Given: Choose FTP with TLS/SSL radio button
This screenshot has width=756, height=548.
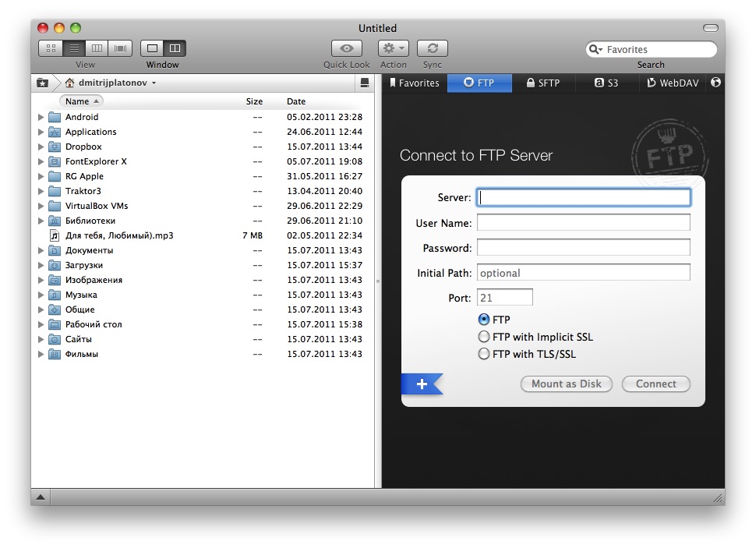Looking at the screenshot, I should click(484, 354).
